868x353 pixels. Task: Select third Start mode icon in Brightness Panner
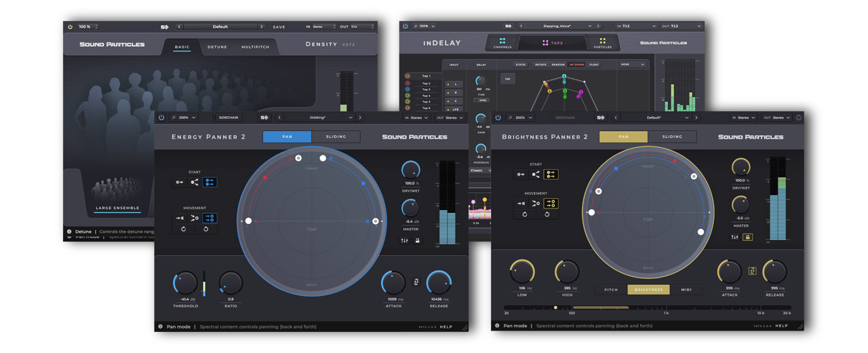pos(551,174)
